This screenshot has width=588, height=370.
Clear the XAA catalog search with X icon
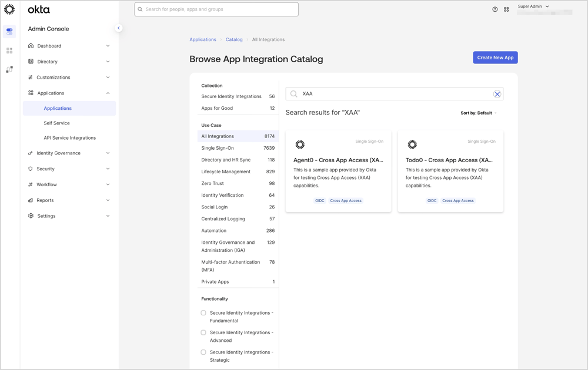click(x=497, y=94)
